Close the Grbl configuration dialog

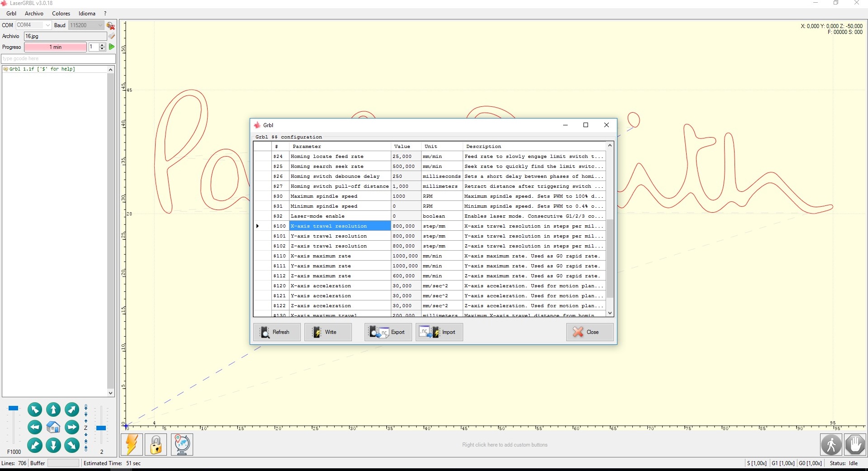point(590,332)
